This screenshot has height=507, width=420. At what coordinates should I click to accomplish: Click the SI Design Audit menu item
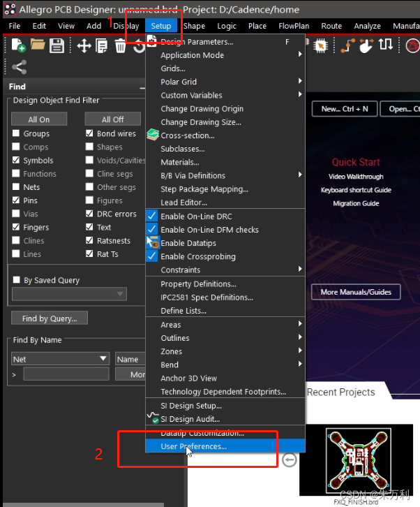(x=225, y=419)
